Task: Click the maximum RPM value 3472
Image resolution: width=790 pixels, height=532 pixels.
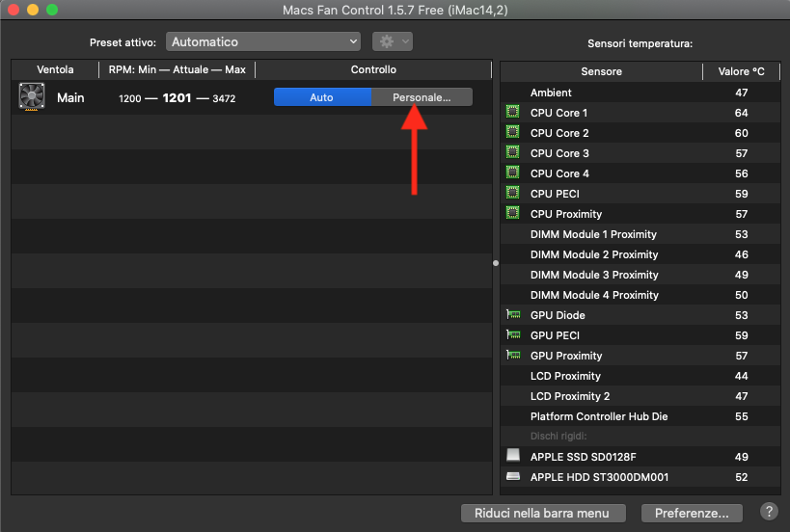Action: [224, 98]
